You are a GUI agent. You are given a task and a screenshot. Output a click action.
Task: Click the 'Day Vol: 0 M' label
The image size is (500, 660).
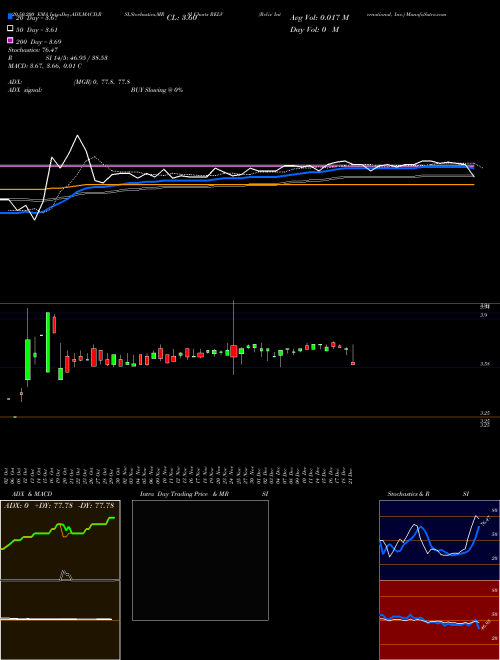314,29
